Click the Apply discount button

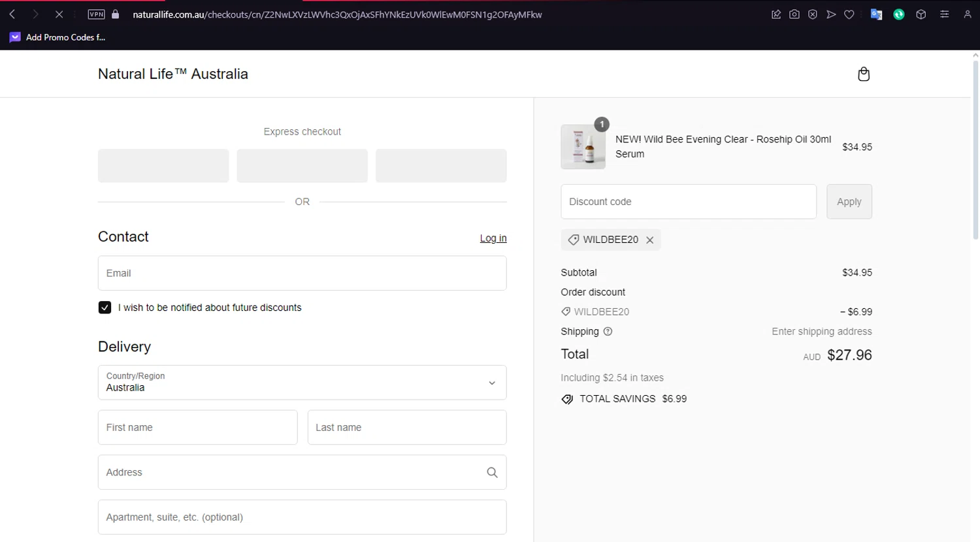(849, 202)
